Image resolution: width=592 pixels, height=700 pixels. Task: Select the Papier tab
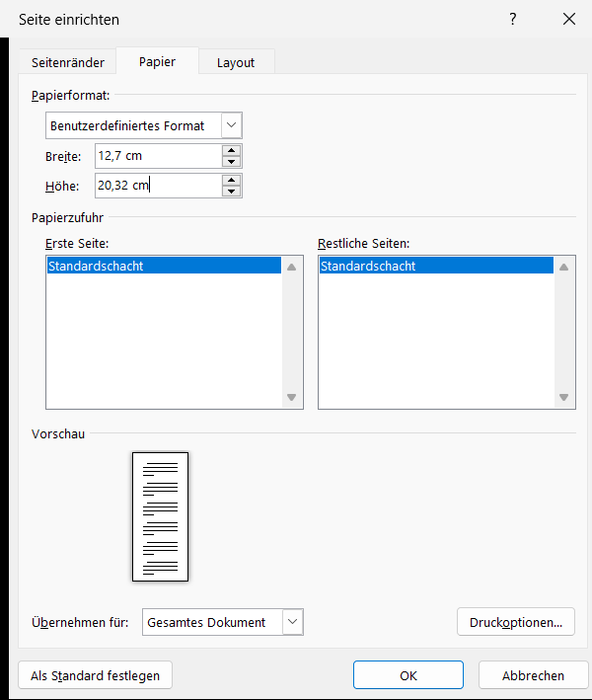point(157,61)
